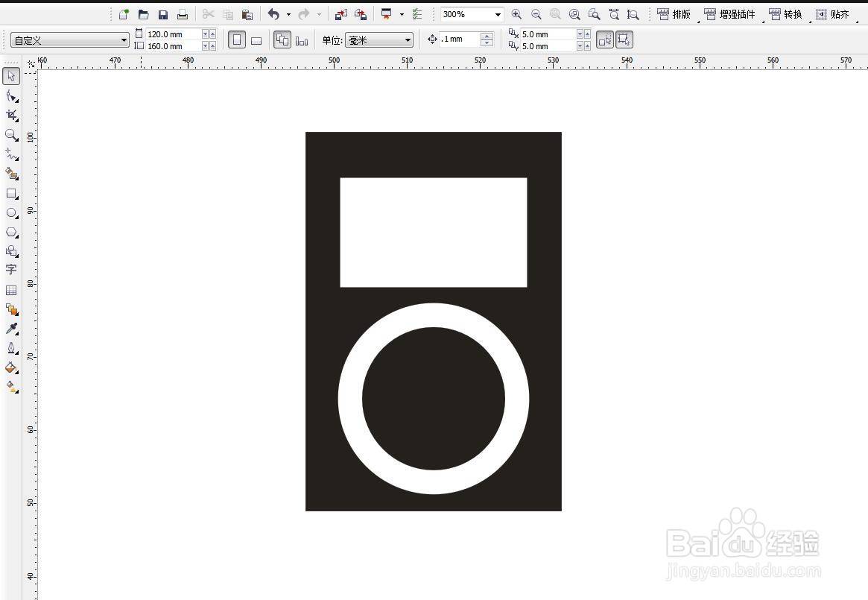Print the document
This screenshot has height=600, width=868.
click(182, 14)
